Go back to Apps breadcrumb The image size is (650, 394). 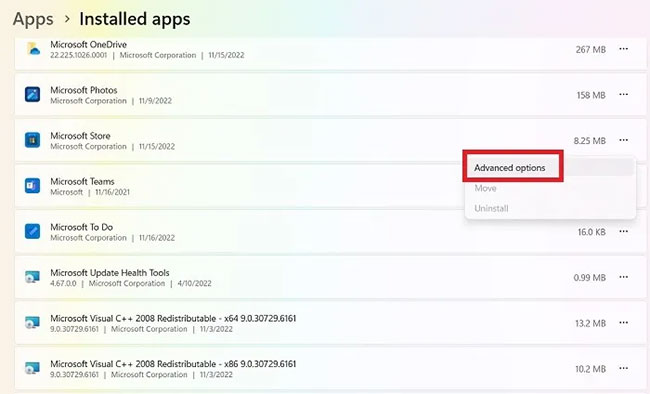(33, 19)
